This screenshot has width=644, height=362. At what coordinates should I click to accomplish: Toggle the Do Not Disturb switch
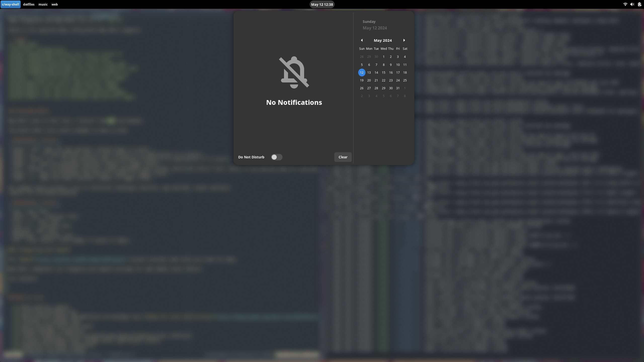[x=276, y=157]
